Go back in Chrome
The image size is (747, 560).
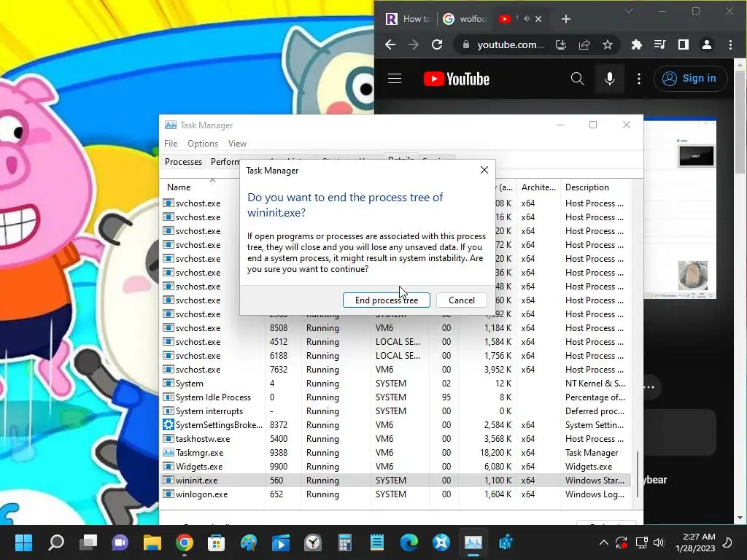tap(390, 44)
